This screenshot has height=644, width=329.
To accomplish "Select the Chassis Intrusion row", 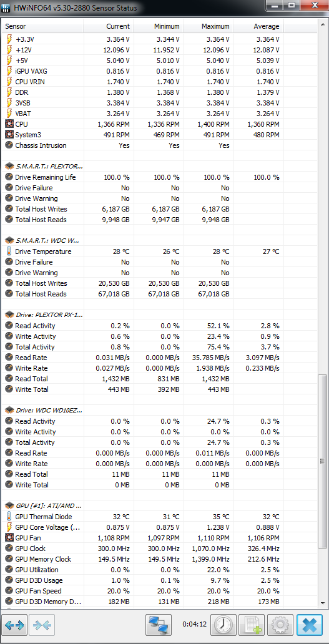I will [160, 145].
